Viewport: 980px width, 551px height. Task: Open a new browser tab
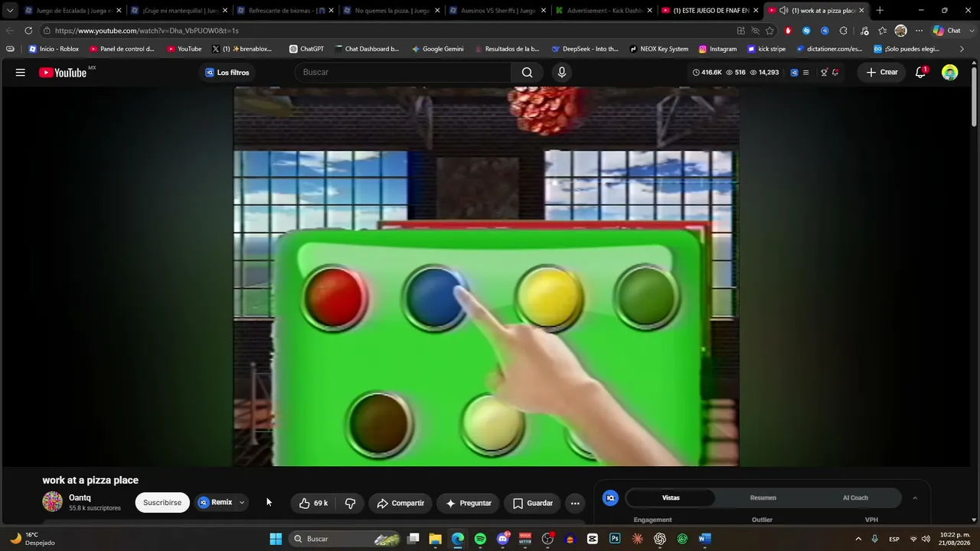click(x=880, y=11)
